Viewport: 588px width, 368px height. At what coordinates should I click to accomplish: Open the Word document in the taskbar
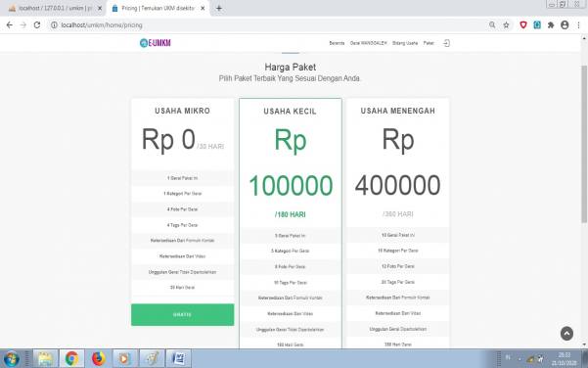[178, 358]
